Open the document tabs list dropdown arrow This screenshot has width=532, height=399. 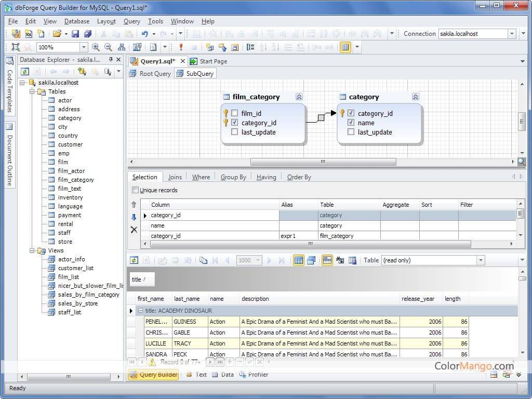[523, 61]
